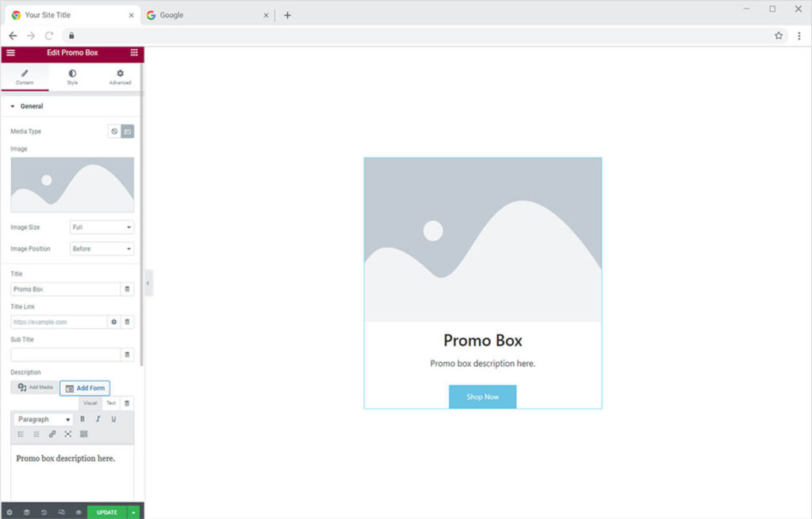Open the Image Size dropdown
The width and height of the screenshot is (812, 519).
pyautogui.click(x=101, y=227)
